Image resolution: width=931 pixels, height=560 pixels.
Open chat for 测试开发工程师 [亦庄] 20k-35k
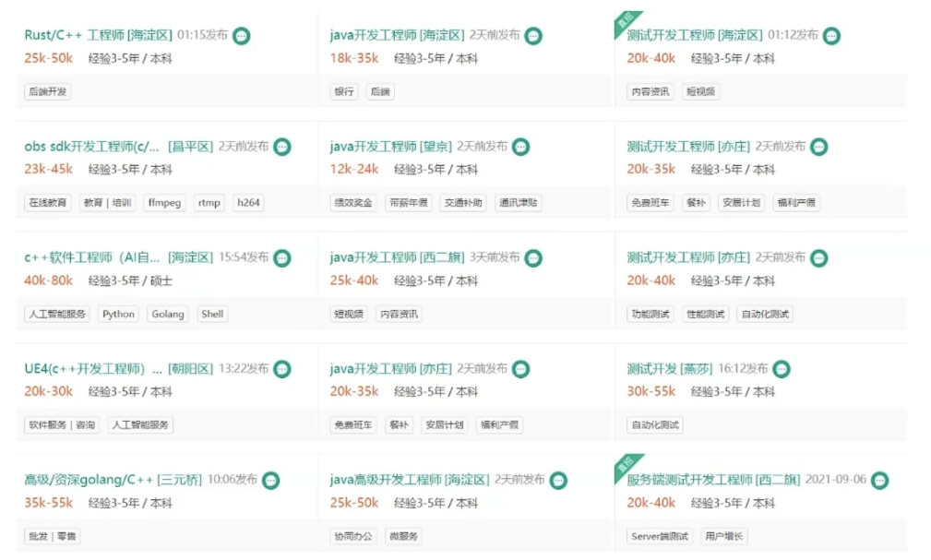point(818,147)
